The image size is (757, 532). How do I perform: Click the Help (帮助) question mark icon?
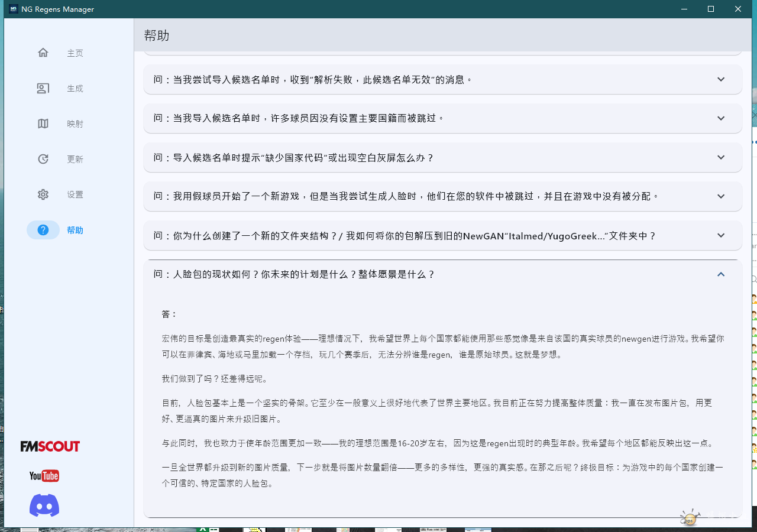[x=43, y=230]
